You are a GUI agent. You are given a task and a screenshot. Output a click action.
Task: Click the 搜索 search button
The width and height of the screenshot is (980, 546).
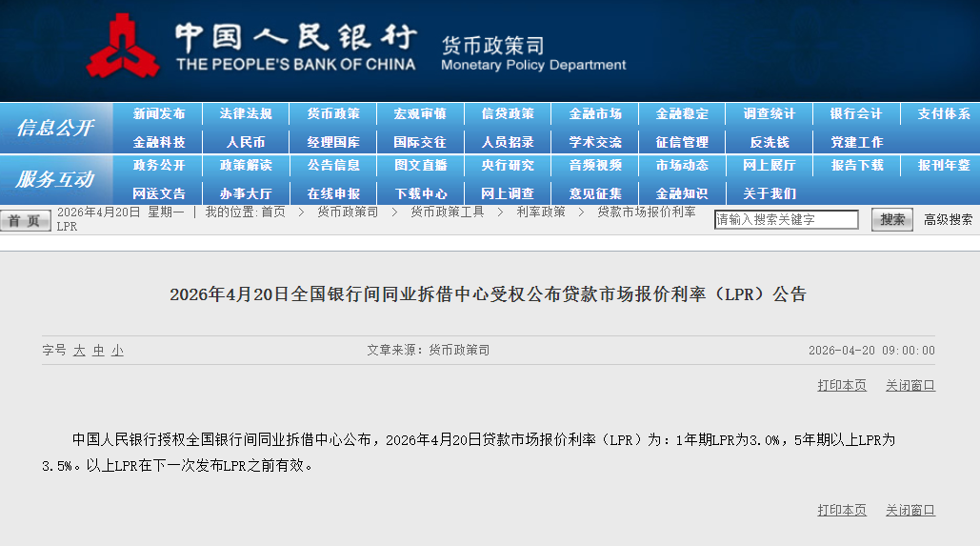[891, 219]
